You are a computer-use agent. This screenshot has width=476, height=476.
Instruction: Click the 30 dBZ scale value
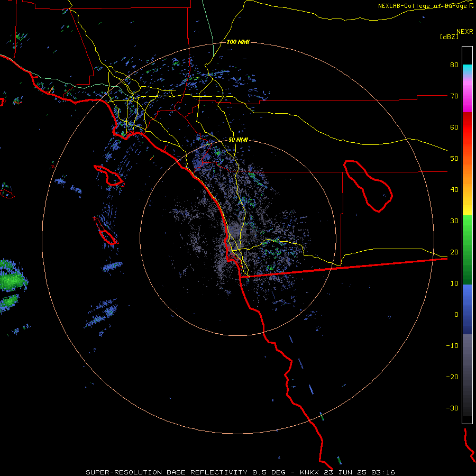coord(454,221)
